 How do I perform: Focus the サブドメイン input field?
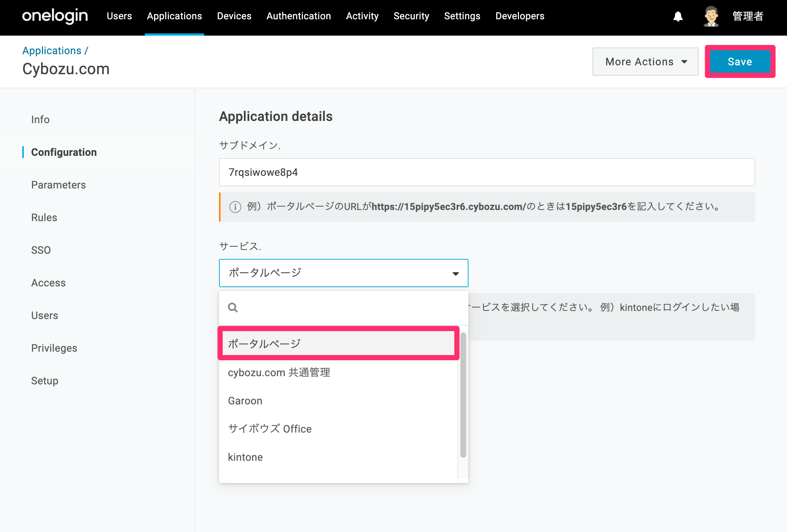pos(487,172)
